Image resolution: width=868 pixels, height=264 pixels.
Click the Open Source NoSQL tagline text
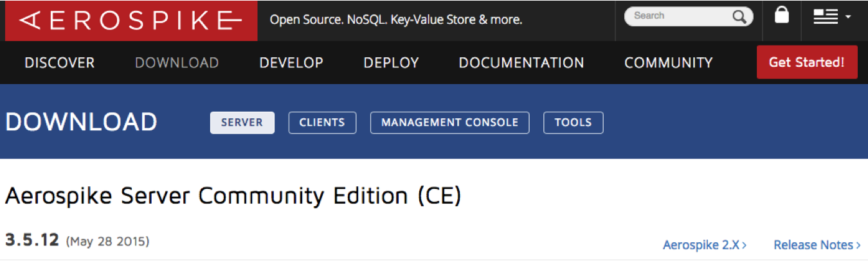coord(396,20)
